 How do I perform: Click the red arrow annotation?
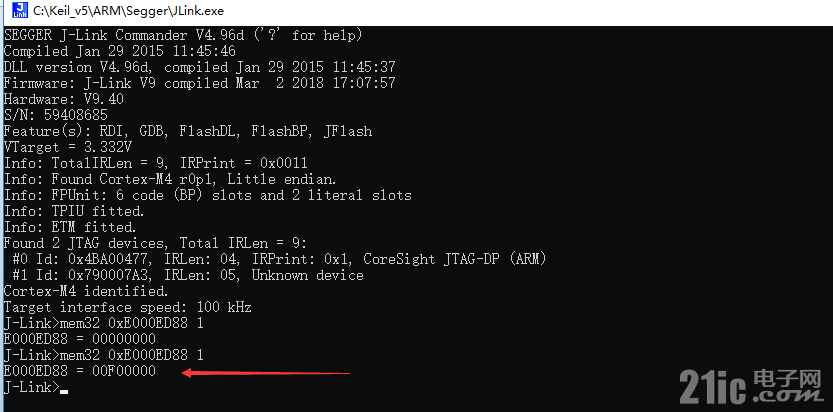click(x=266, y=373)
